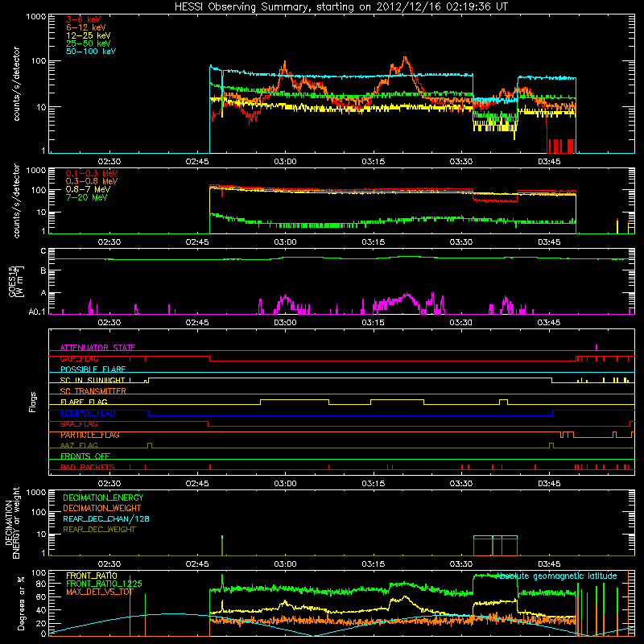Image resolution: width=644 pixels, height=644 pixels.
Task: Select the 3-6 keV legend label
Action: 83,19
